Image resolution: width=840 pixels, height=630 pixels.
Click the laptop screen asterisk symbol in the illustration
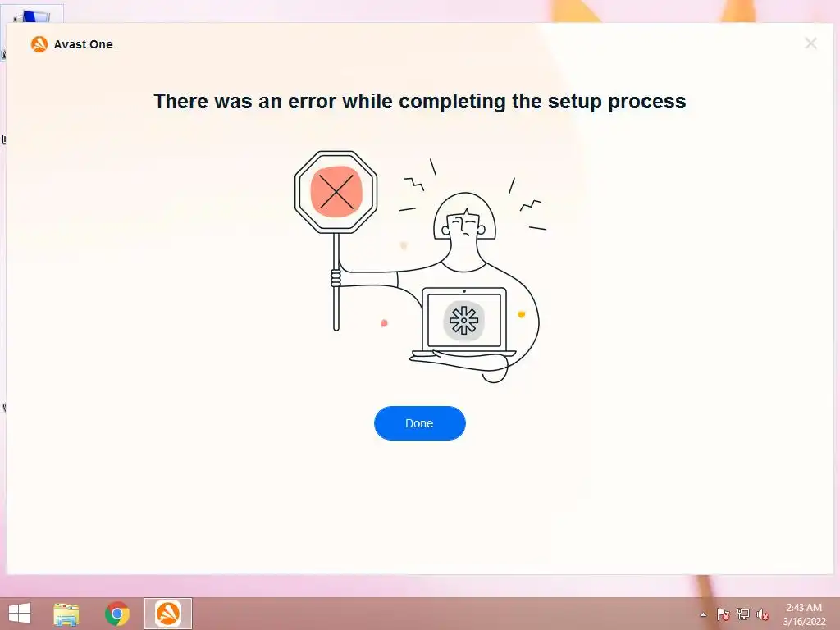click(x=463, y=321)
